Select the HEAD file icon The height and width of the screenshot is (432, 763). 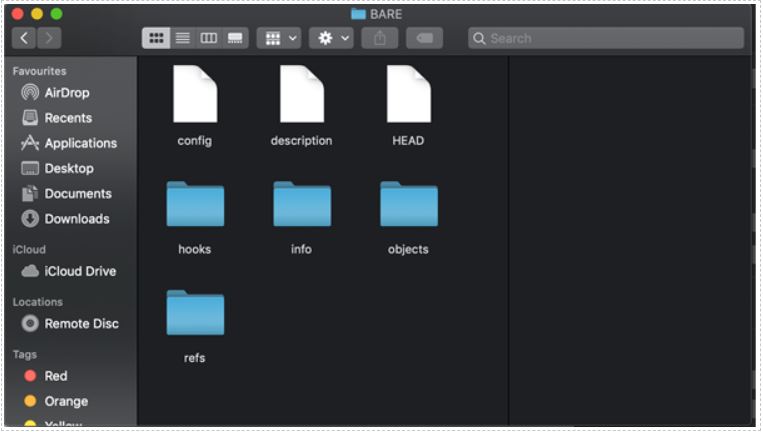409,94
